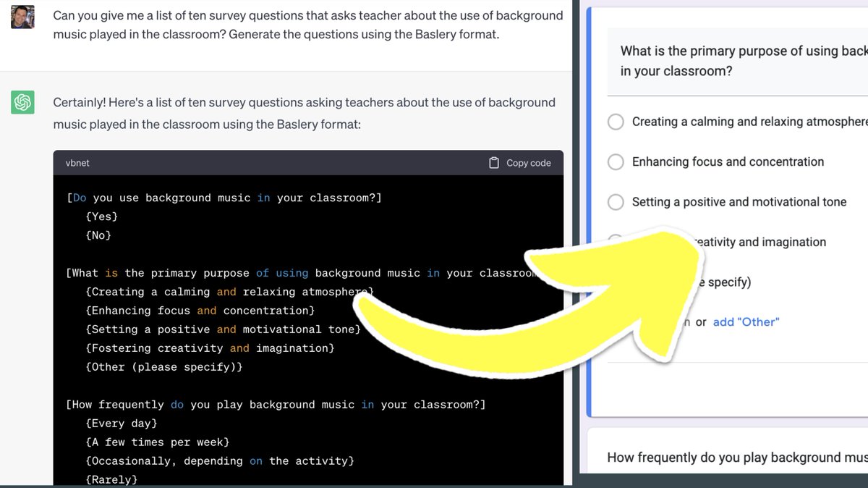Click the ChatGPT green logo avatar
Screen dimensions: 868x488
tap(23, 102)
